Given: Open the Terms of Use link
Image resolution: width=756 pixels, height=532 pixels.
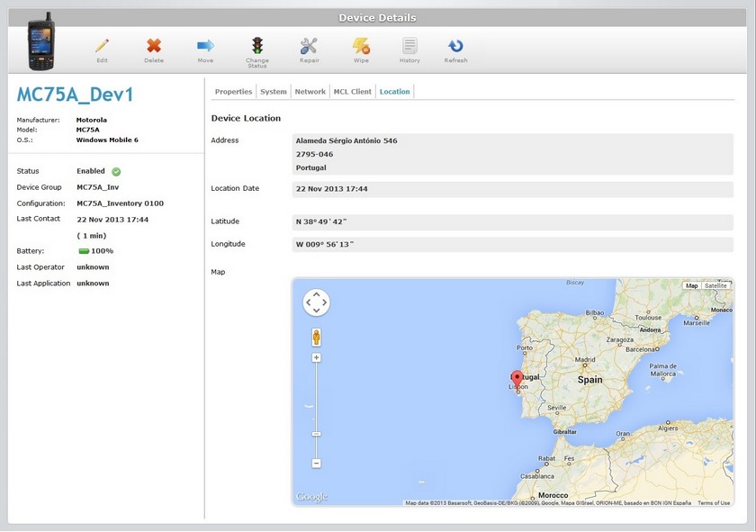Looking at the screenshot, I should 714,502.
